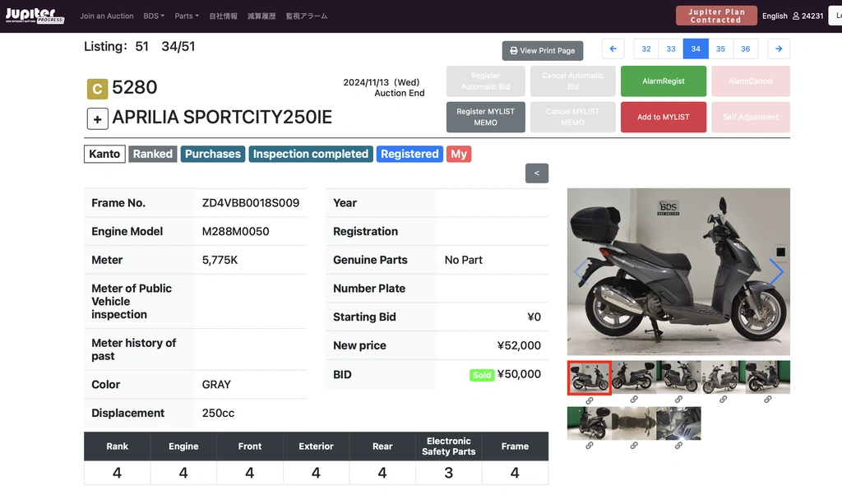Click the Kanto tag
This screenshot has width=842, height=504.
104,154
